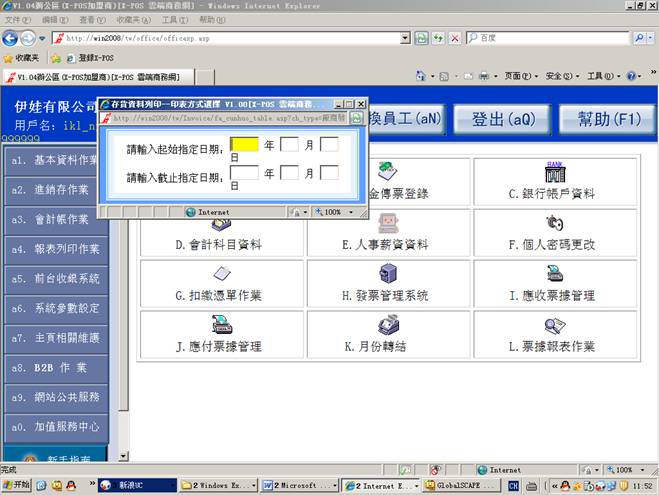Viewport: 659px width, 495px height.
Task: Click F. 個人密碼更改 icon
Action: pos(554,222)
